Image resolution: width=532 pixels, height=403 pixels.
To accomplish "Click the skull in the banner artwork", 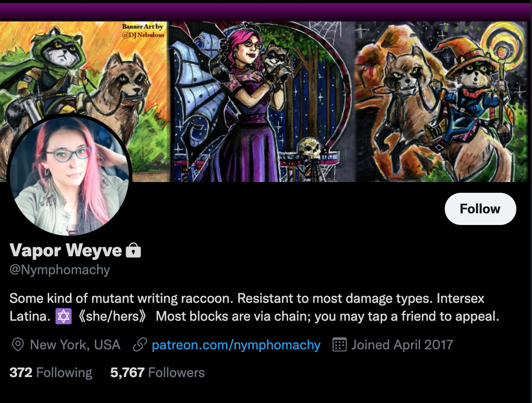I will (x=310, y=148).
